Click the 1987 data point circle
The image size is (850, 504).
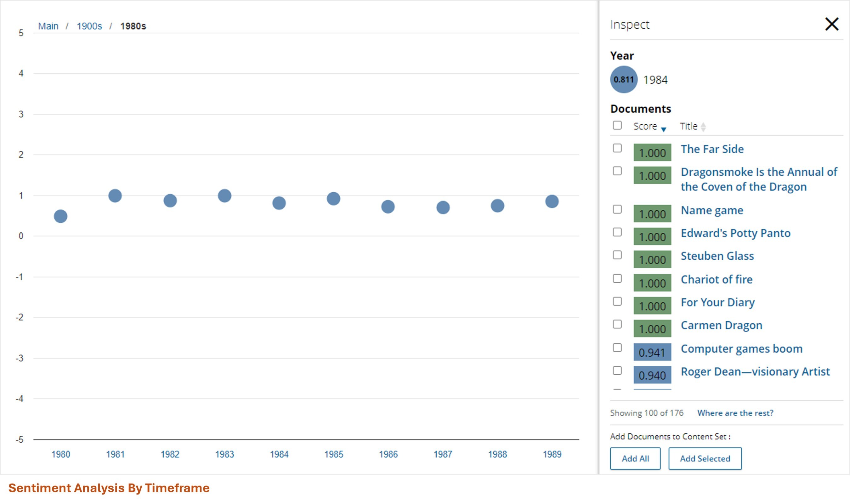(443, 207)
